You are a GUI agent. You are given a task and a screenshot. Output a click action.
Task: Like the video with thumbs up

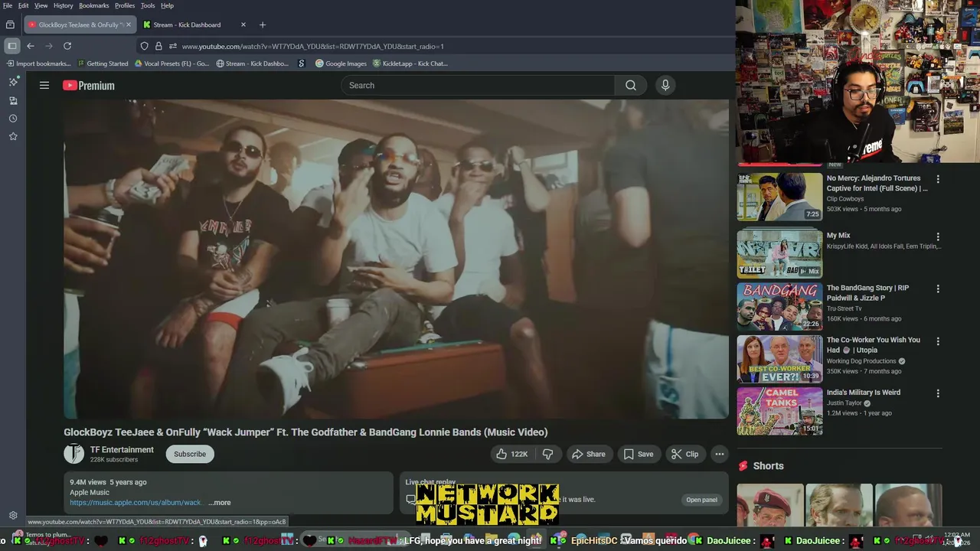tap(511, 454)
